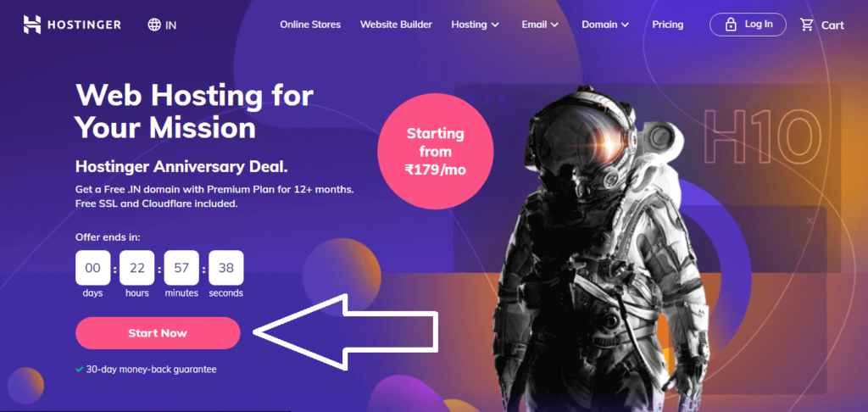Open the Website Builder menu item
The height and width of the screenshot is (412, 868).
point(396,25)
